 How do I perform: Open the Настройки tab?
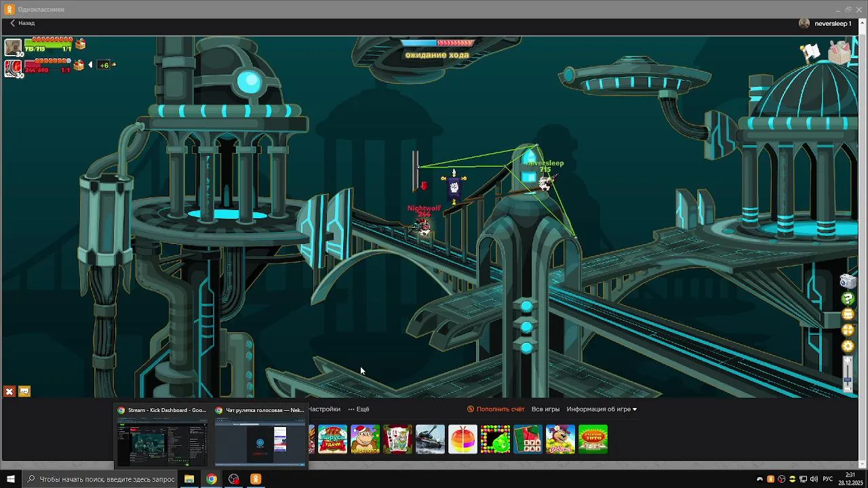[324, 409]
